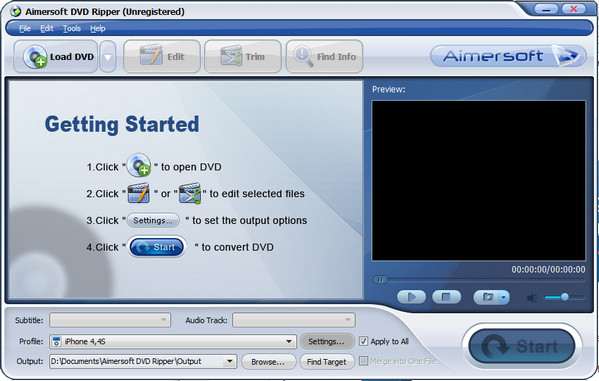This screenshot has width=599, height=381.
Task: Click the 00:00:00/00:00:00 time display
Action: point(548,269)
